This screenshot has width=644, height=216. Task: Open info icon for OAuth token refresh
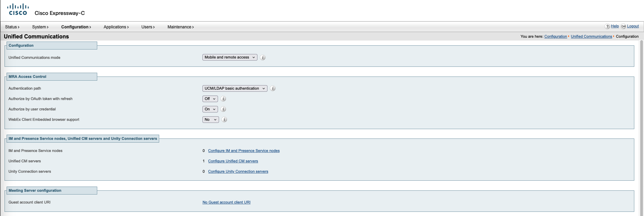click(x=223, y=99)
